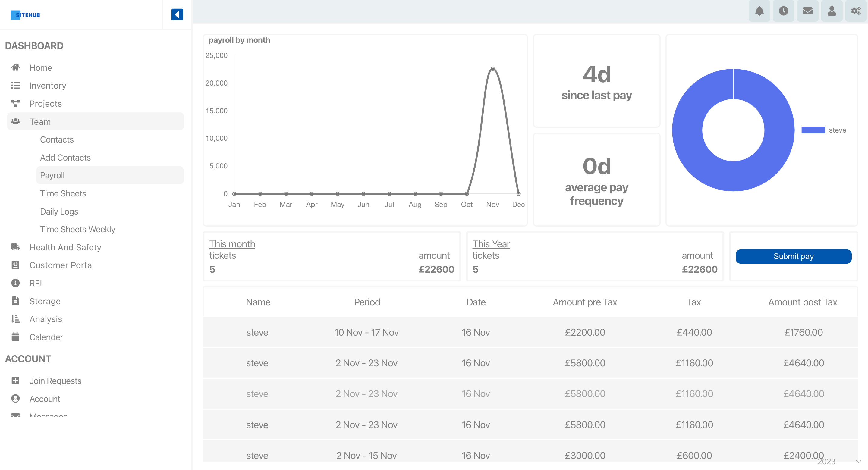Expand the Team menu section
868x470 pixels.
coord(40,121)
